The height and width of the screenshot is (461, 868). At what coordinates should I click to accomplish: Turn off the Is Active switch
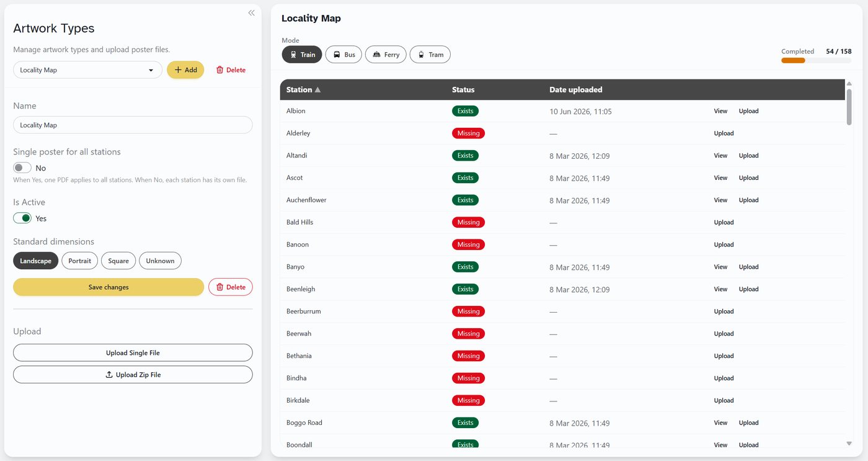[x=22, y=218]
